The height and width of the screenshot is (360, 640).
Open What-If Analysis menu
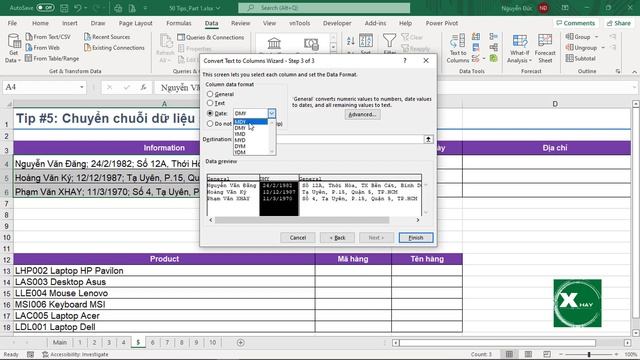(x=519, y=48)
